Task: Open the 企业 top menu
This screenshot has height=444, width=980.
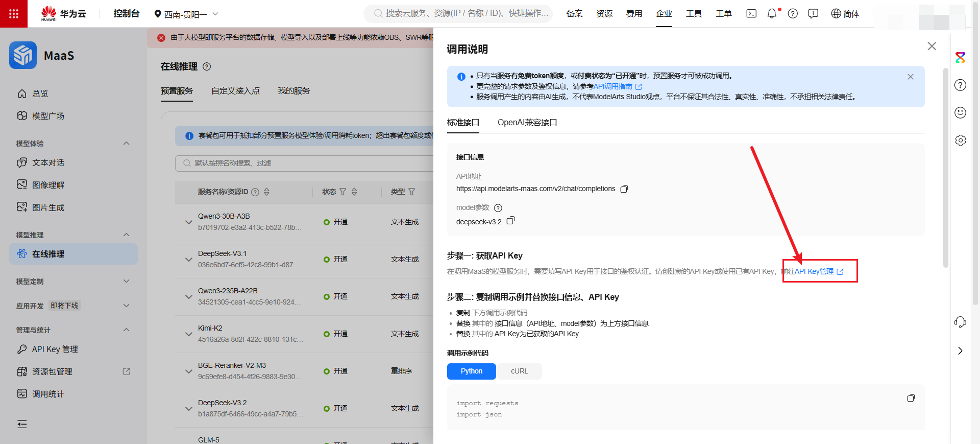Action: (664, 14)
